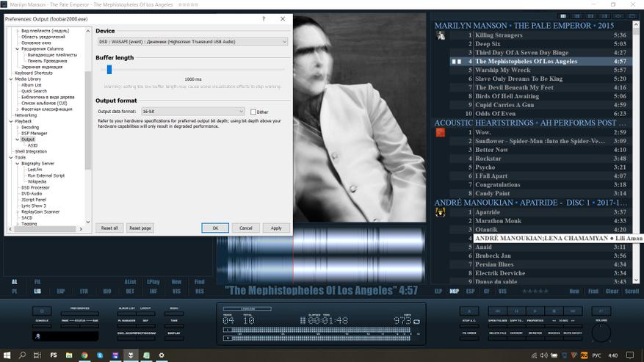Open Task View on the taskbar
Screen dimensions: 644x362
37,355
